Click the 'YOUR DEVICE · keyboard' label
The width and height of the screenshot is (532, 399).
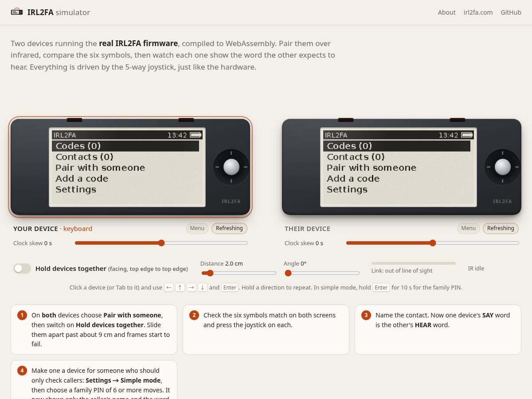(53, 229)
